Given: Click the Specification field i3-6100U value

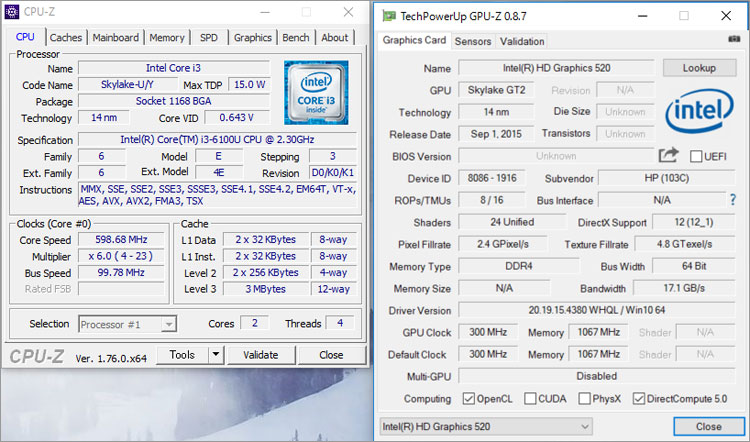Looking at the screenshot, I should (217, 140).
